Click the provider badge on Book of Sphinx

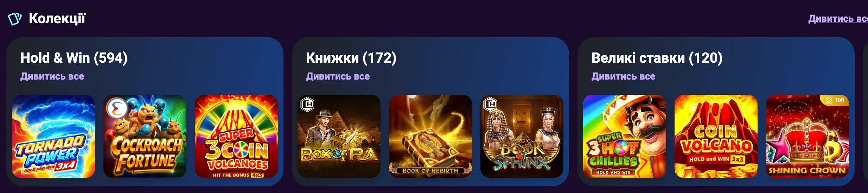pos(491,104)
